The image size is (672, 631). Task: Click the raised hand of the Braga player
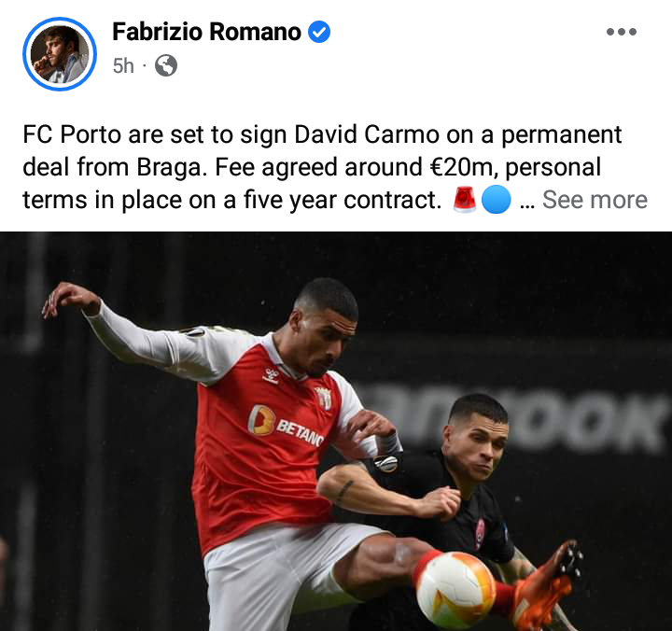68,300
